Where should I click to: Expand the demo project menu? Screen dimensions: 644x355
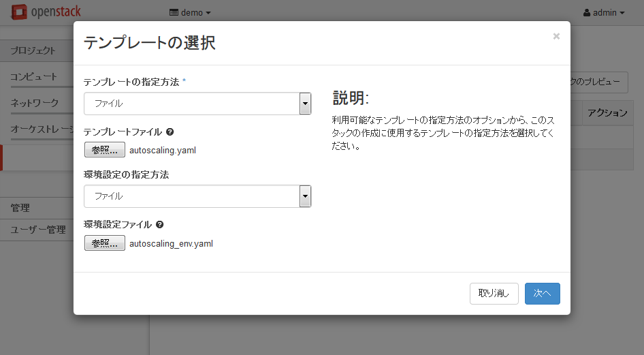[x=190, y=13]
